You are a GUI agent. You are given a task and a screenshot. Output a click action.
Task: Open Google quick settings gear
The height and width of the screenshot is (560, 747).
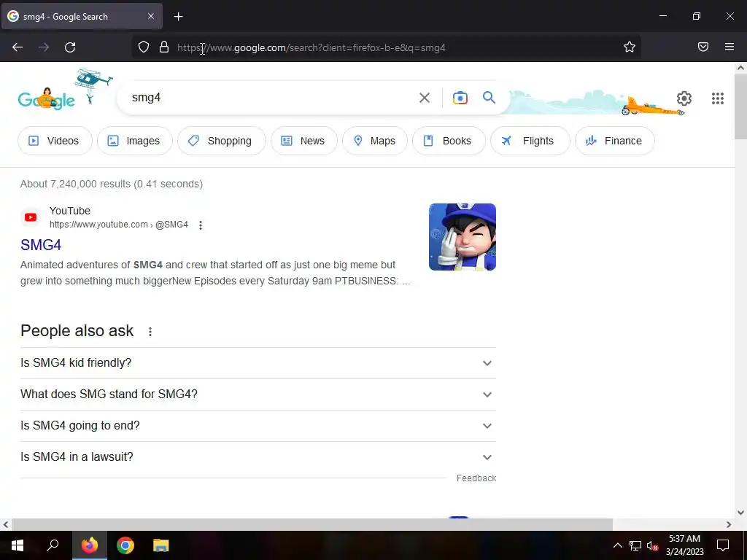point(684,98)
